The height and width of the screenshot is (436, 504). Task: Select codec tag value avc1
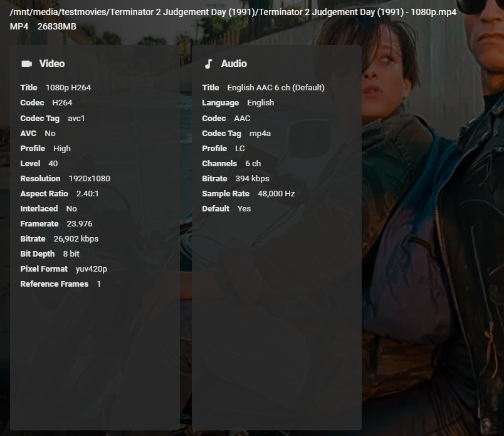click(76, 119)
